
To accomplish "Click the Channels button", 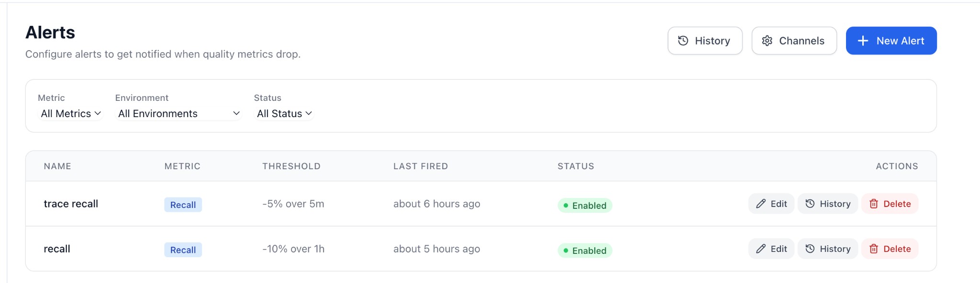I will [x=794, y=41].
